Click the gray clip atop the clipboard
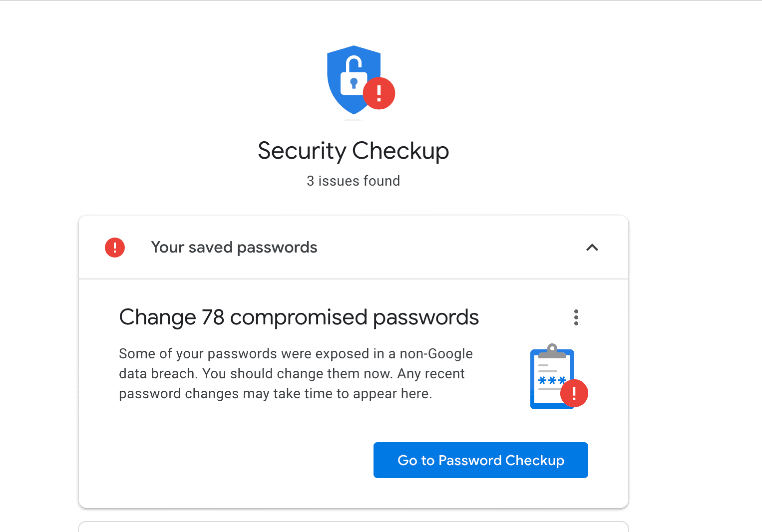Screen dimensions: 762x532 (x=552, y=350)
